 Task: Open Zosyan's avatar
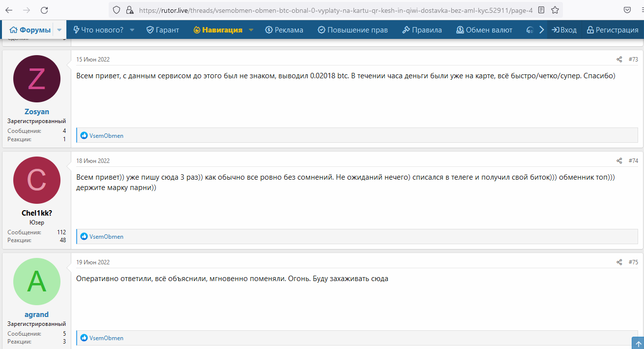tap(37, 79)
